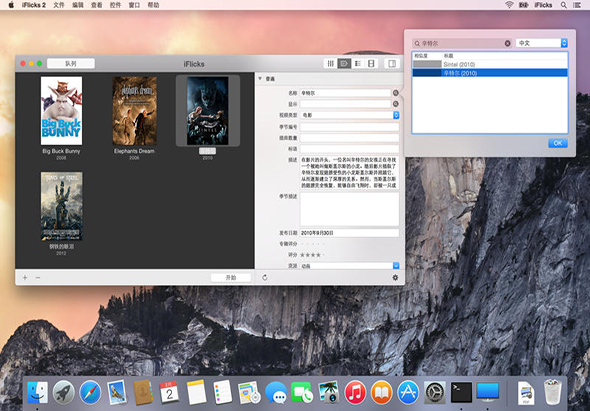Open Spotlight search in menu bar
The width and height of the screenshot is (590, 411).
[563, 5]
